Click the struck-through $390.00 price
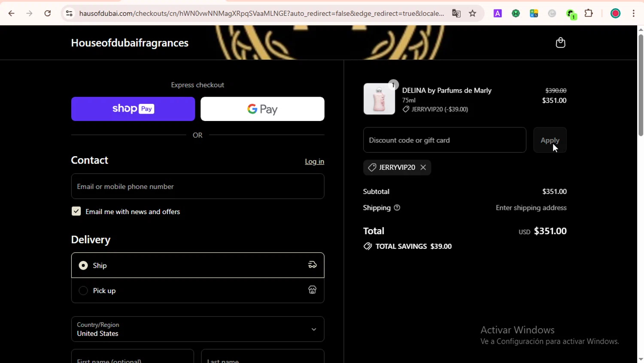644x363 pixels. coord(556,91)
